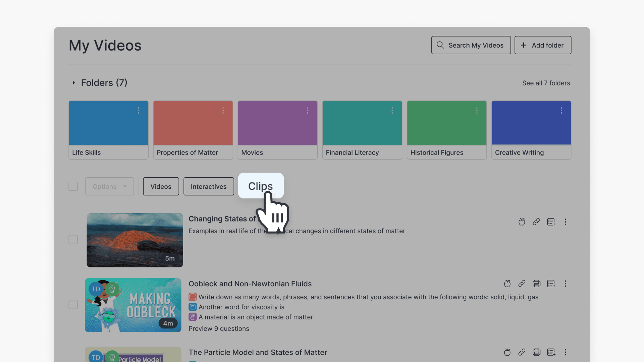Open the See all 7 folders link
The height and width of the screenshot is (362, 644).
point(546,83)
